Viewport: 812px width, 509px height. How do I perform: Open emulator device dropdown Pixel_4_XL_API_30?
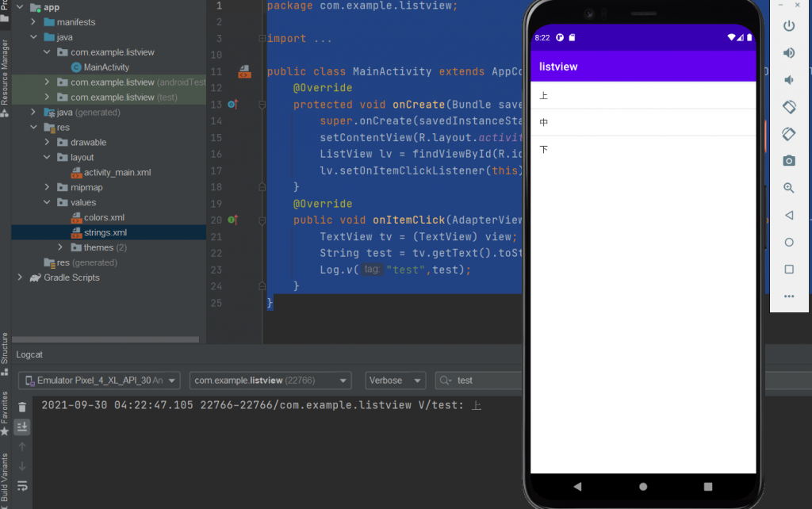click(x=99, y=381)
